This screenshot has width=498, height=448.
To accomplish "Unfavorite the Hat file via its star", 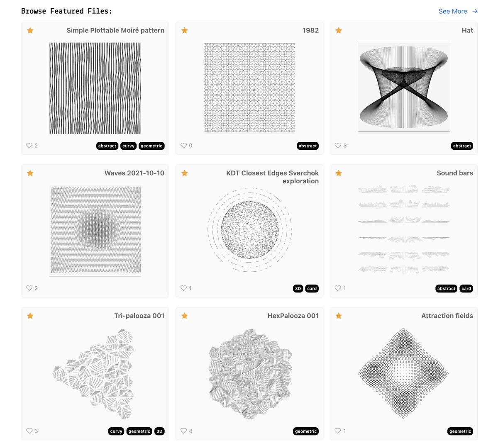I will [339, 30].
